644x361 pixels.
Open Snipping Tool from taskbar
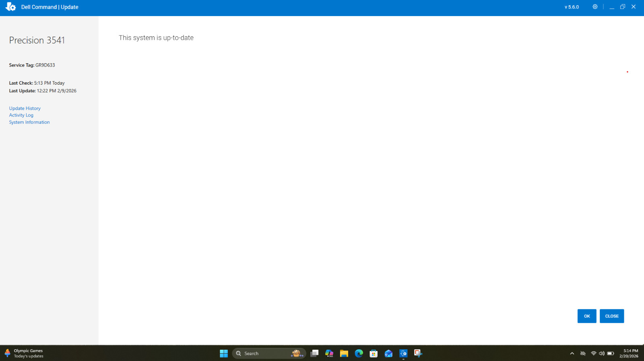418,353
